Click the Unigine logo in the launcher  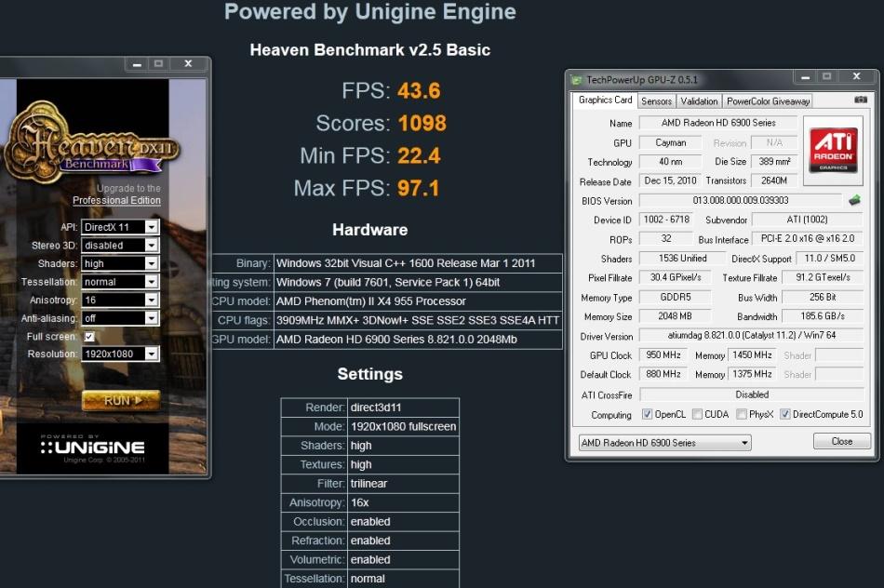tap(93, 448)
